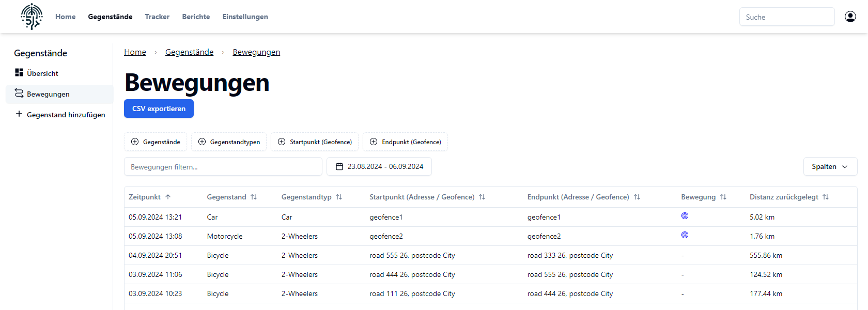Open the Spalten dropdown

(830, 166)
